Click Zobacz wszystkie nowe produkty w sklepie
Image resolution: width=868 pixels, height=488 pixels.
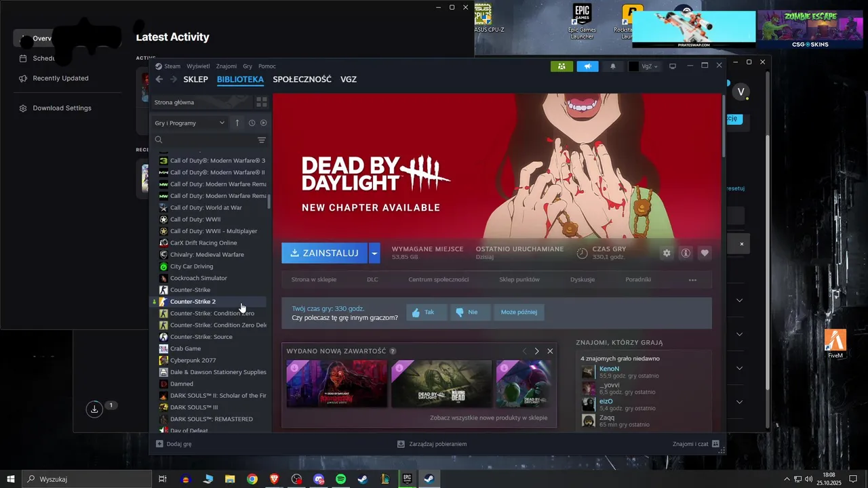coord(488,418)
